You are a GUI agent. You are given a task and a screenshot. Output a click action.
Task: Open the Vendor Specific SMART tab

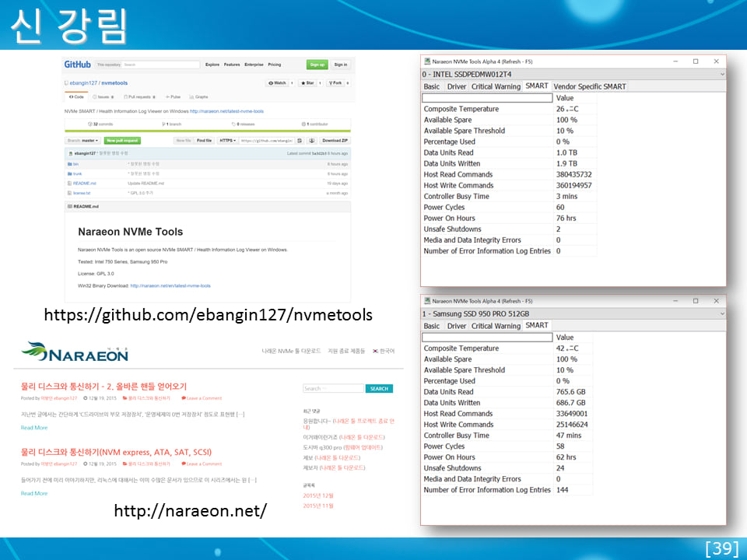coord(590,86)
